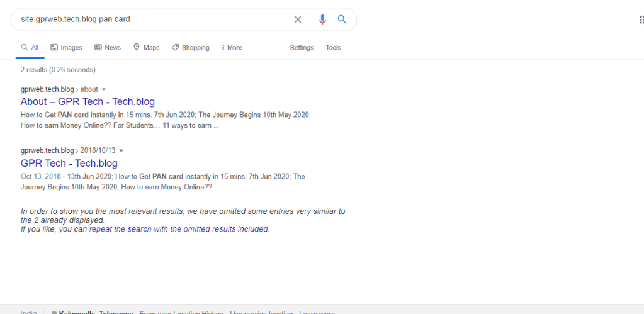Open the News results tab
Image resolution: width=644 pixels, height=314 pixels.
coord(107,48)
